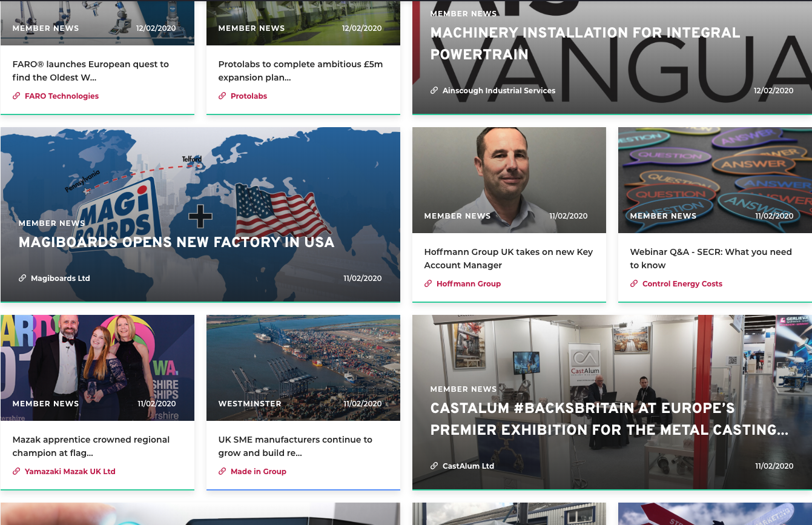Open Control Energy Costs member link
The image size is (812, 525).
click(x=682, y=283)
